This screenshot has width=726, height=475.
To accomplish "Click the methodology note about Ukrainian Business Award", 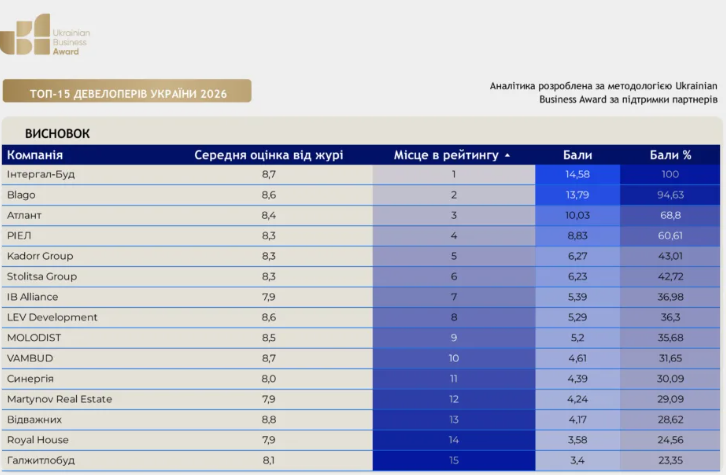I will point(604,93).
